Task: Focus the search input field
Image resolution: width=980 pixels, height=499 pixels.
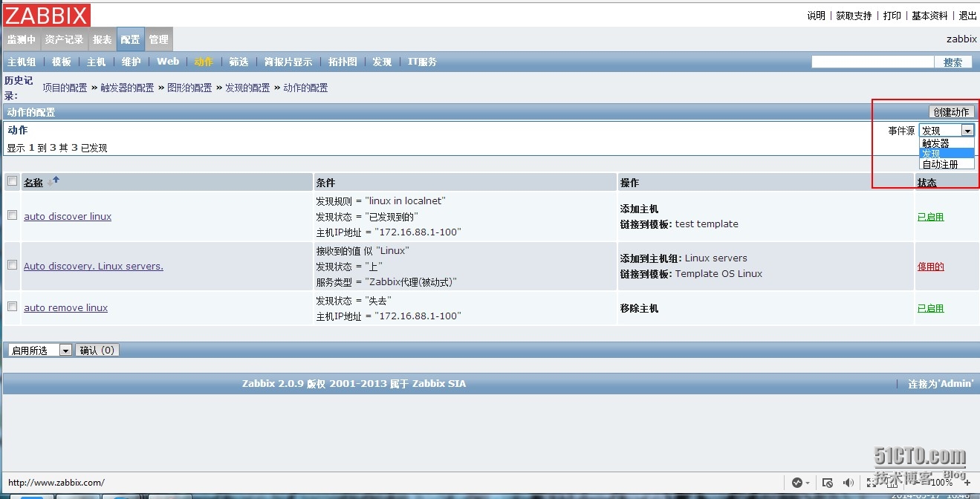Action: pos(872,62)
